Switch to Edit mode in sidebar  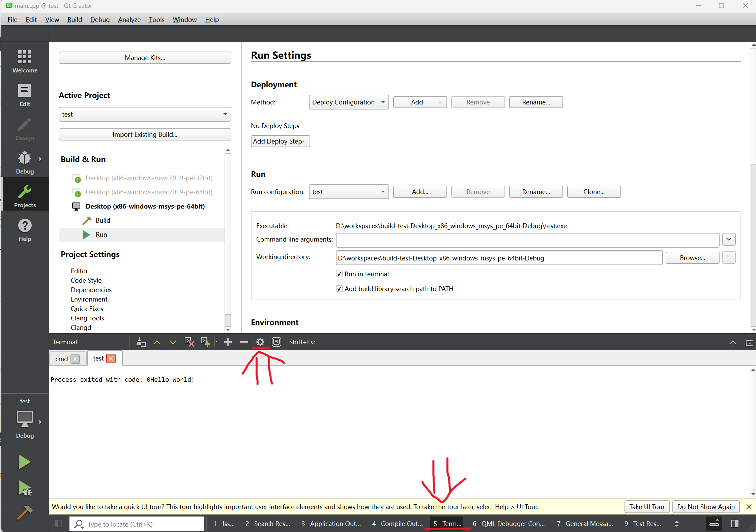[25, 95]
